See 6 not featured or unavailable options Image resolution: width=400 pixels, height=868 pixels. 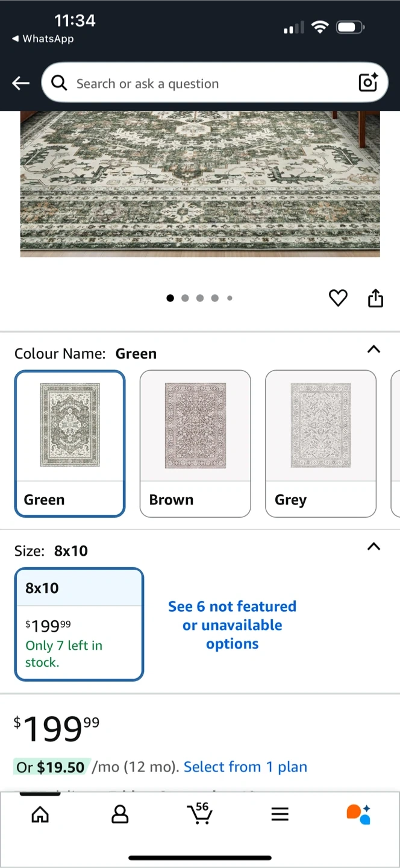[232, 625]
